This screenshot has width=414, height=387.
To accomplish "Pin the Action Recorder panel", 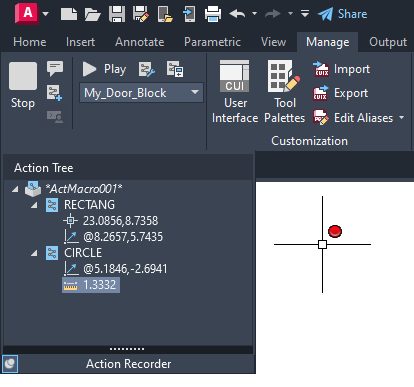I will [x=10, y=363].
